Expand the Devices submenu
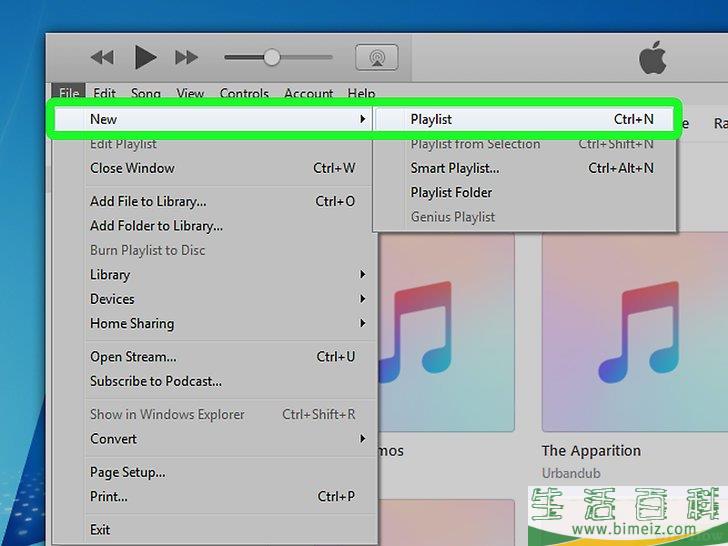 pos(213,299)
